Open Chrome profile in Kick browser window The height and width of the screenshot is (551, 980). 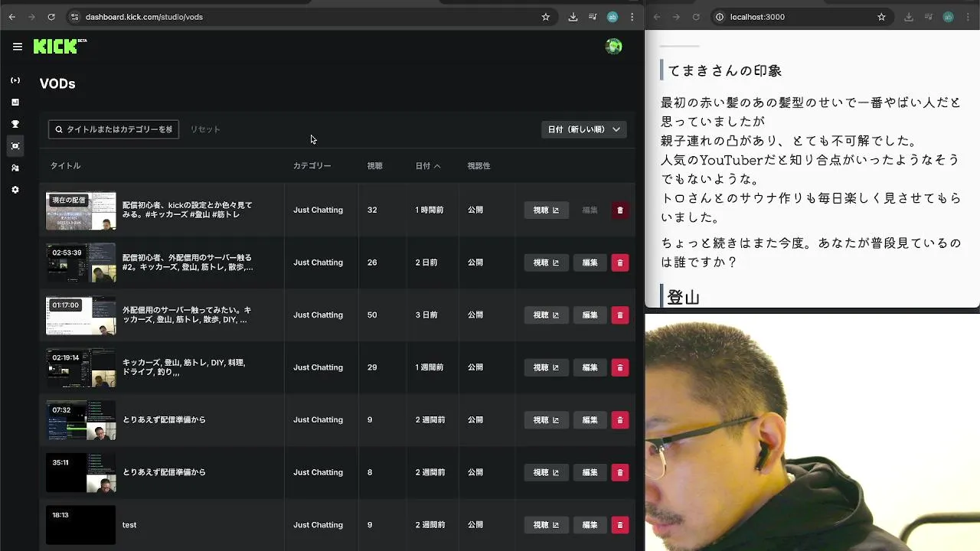click(612, 17)
